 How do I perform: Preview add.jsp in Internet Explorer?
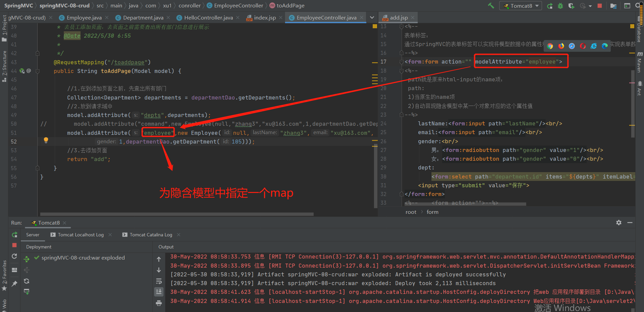point(594,46)
